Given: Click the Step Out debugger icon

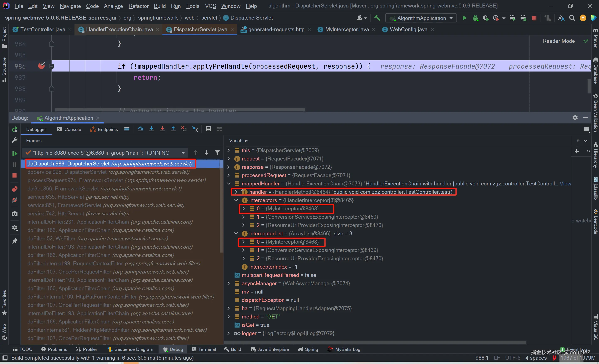Looking at the screenshot, I should pyautogui.click(x=173, y=129).
